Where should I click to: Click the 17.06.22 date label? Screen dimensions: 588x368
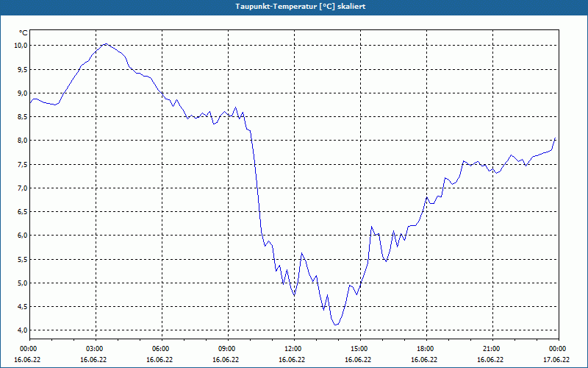pos(556,359)
